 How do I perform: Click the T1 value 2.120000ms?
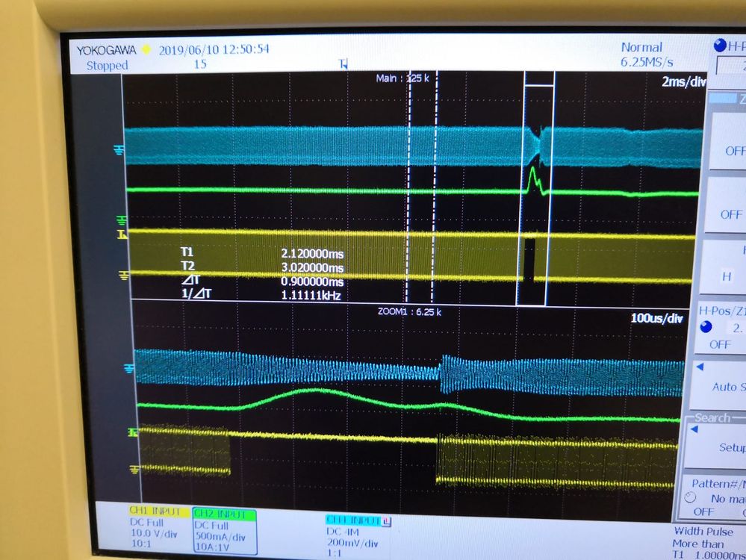[x=312, y=254]
